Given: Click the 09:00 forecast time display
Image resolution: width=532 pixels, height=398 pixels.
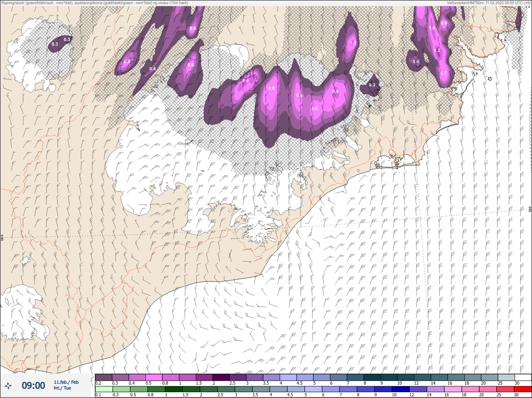Looking at the screenshot, I should (33, 386).
